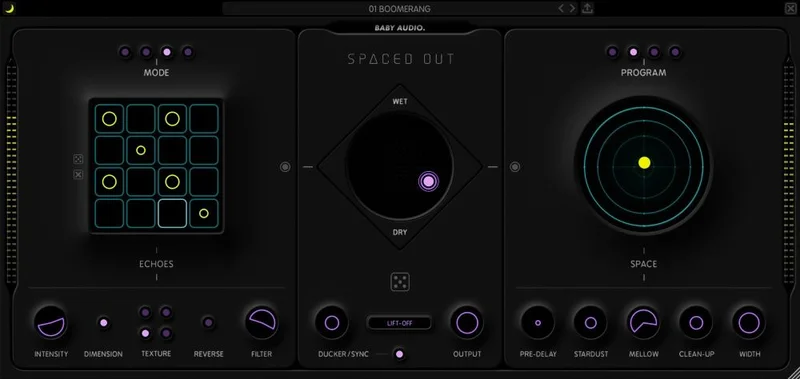This screenshot has height=379, width=800.
Task: Click the PRE-DELAY knob
Action: pyautogui.click(x=538, y=323)
